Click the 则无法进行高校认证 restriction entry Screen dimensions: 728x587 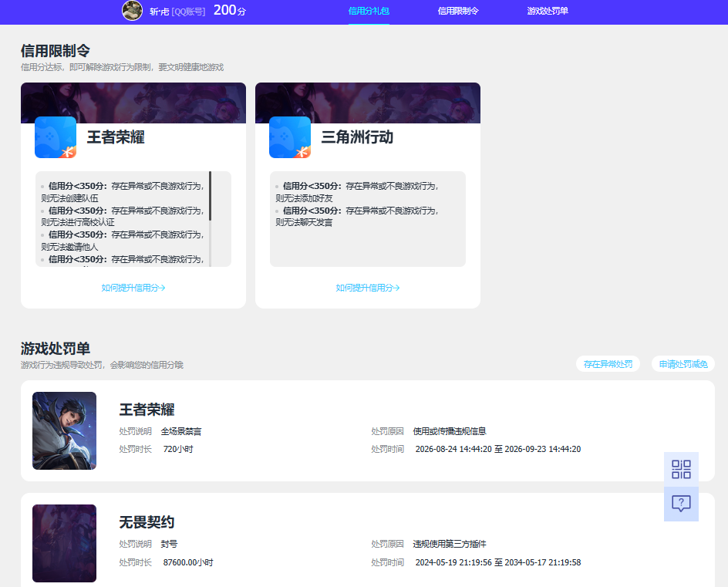[78, 222]
